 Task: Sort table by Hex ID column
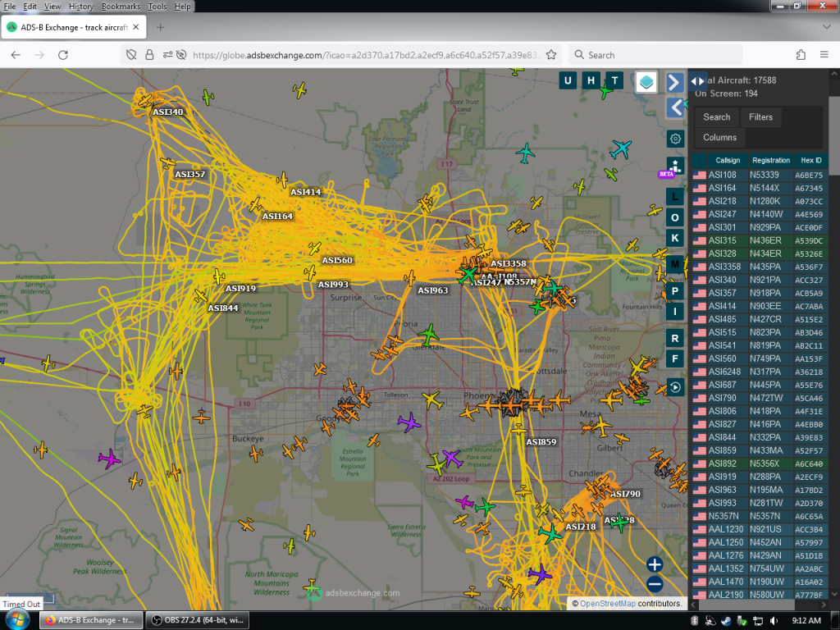point(811,160)
